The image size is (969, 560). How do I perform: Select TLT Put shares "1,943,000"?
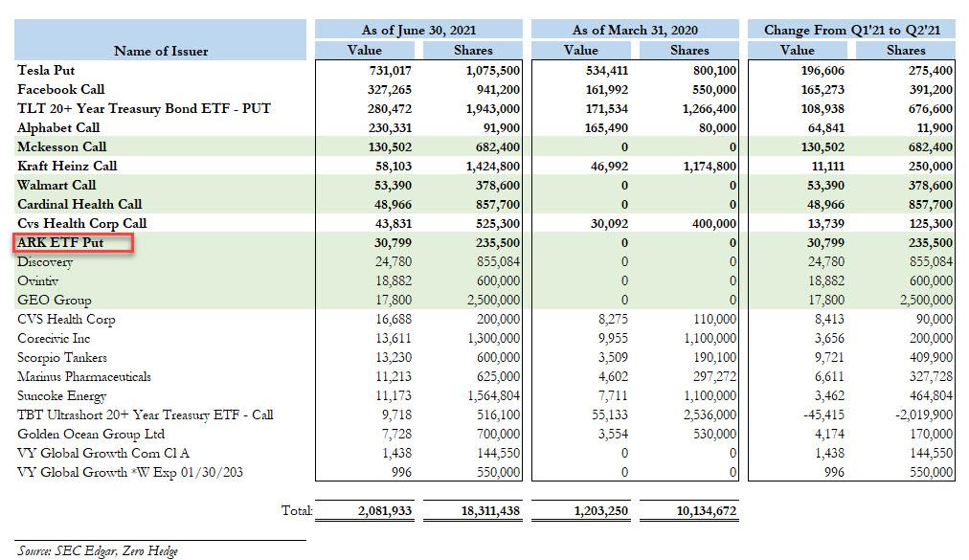[492, 109]
